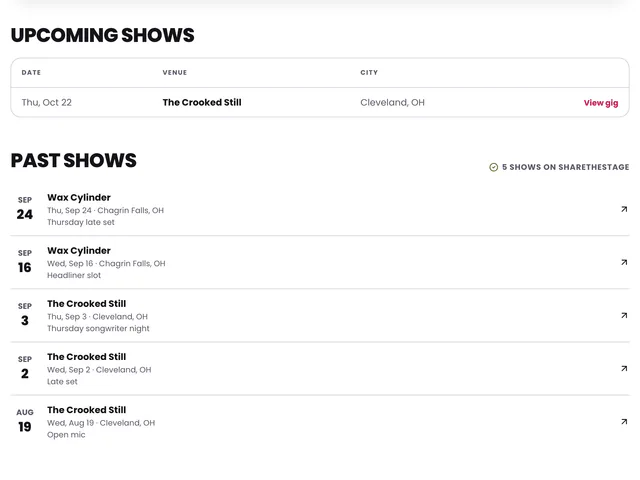Click the SEP 24 date badge
Image resolution: width=640 pixels, height=480 pixels.
click(24, 209)
